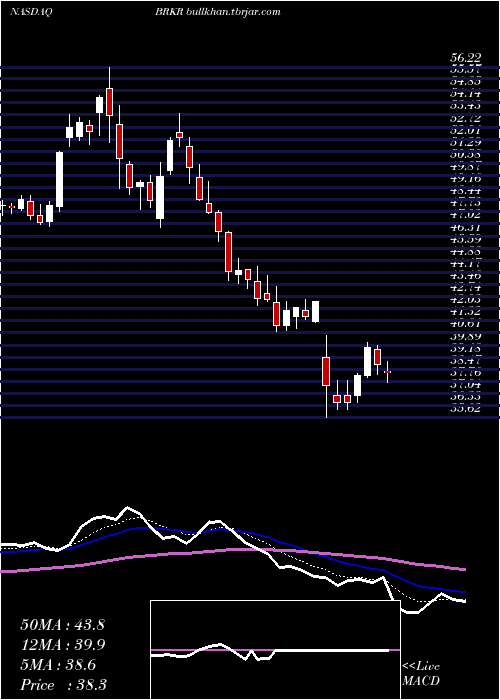This screenshot has width=500, height=700.
Task: Click the <<Live MACD label
Action: tap(421, 674)
